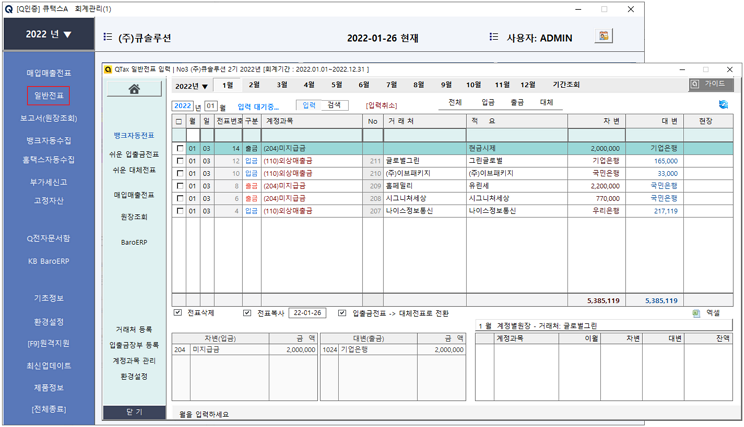This screenshot has width=744, height=427.
Task: Click the month input field showing 01
Action: [x=211, y=106]
